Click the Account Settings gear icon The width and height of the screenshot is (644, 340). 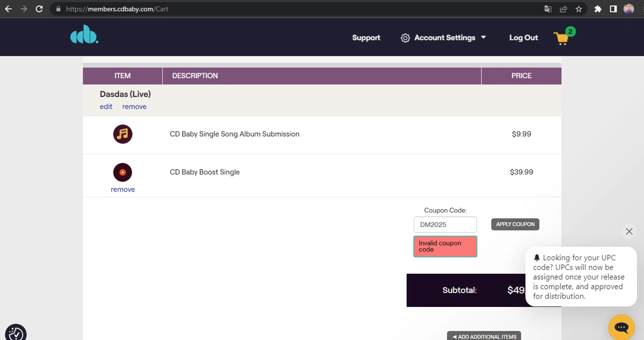(x=405, y=38)
